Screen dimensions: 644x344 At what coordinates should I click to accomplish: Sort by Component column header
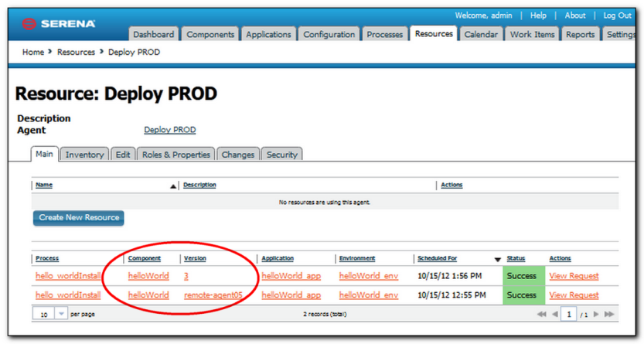point(144,259)
